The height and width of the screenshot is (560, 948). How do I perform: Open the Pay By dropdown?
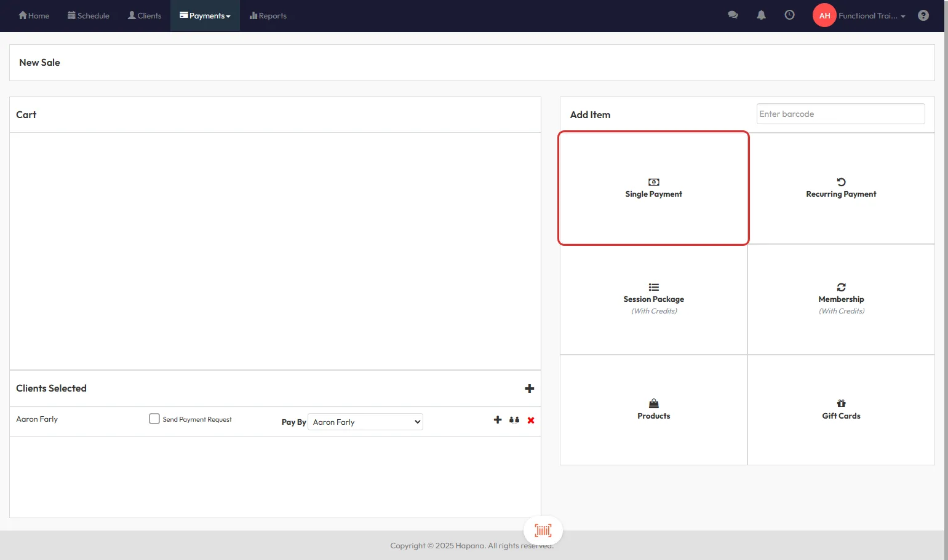(365, 422)
